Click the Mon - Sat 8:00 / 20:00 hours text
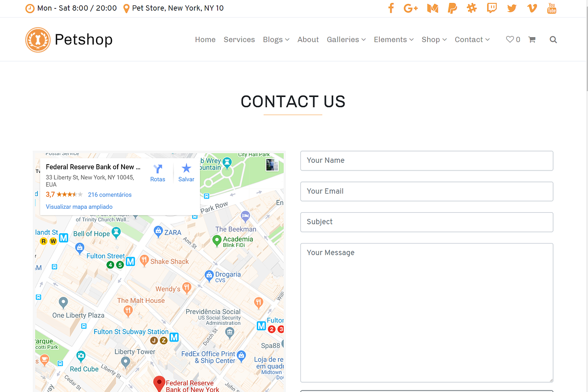Viewport: 588px width, 392px height. click(x=77, y=8)
